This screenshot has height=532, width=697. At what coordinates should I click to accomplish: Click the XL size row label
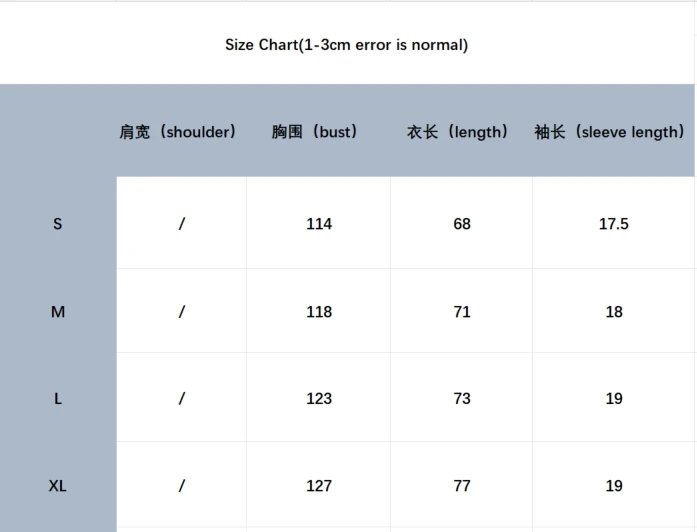(x=58, y=485)
